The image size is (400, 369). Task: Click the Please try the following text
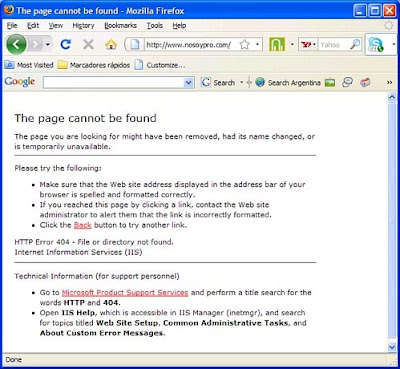point(58,168)
